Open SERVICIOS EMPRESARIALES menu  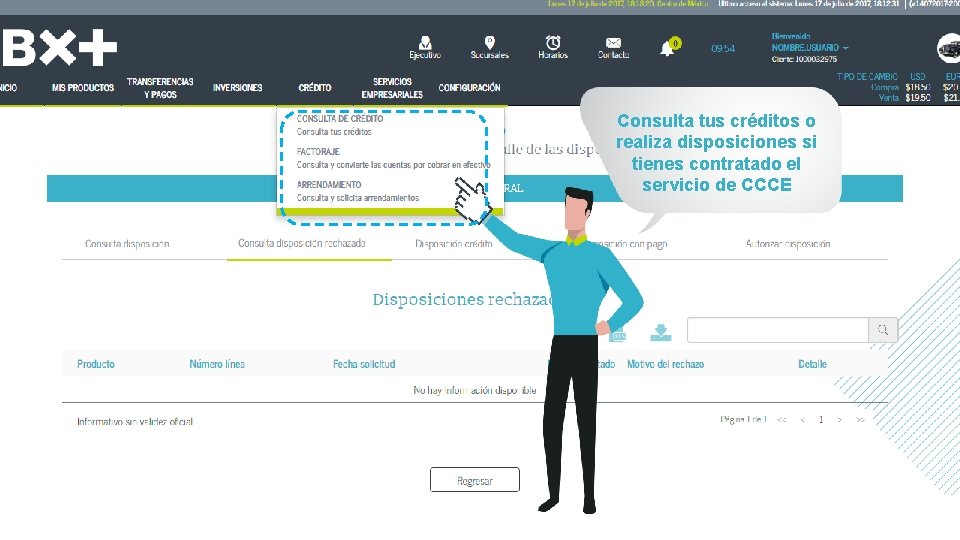coord(392,88)
